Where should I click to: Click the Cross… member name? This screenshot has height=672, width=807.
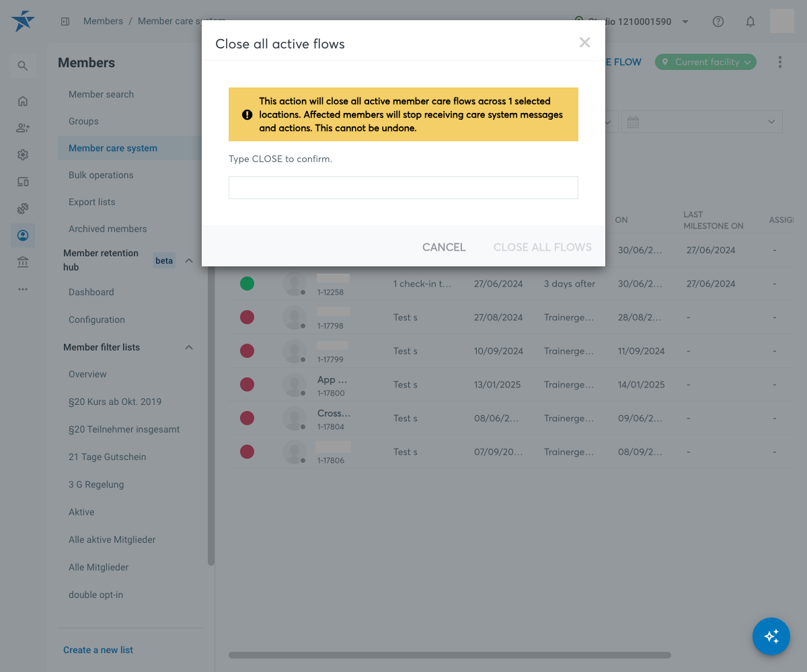coord(334,413)
